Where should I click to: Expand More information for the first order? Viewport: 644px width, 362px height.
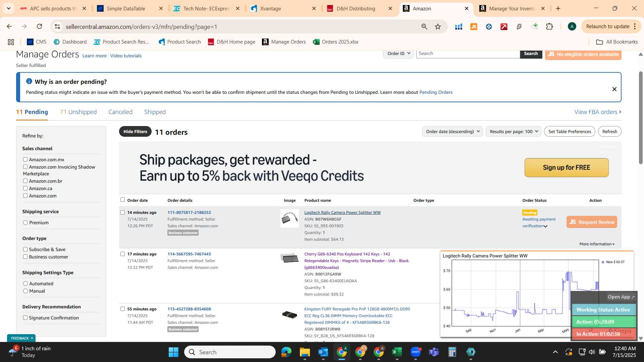(597, 244)
